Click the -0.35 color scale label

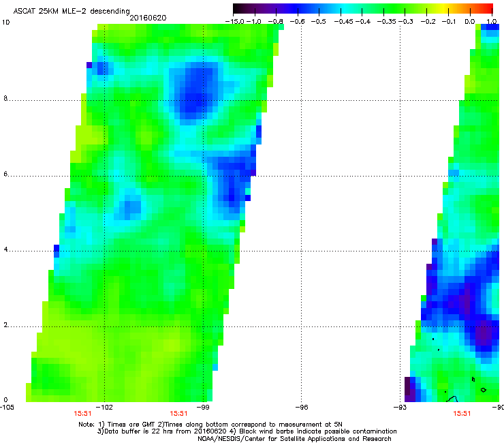coord(387,22)
